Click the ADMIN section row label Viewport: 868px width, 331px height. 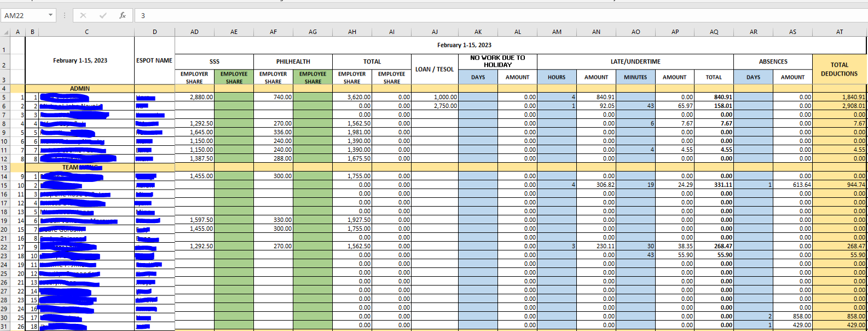click(x=80, y=88)
